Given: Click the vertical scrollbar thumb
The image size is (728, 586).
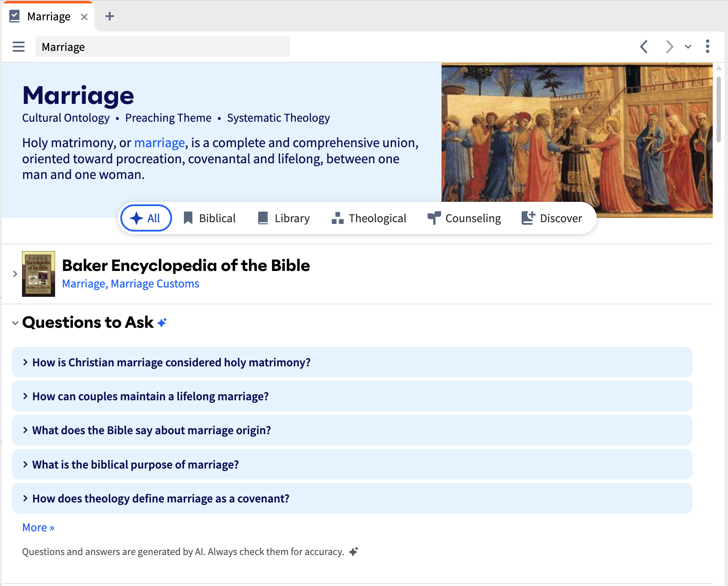Looking at the screenshot, I should [719, 109].
